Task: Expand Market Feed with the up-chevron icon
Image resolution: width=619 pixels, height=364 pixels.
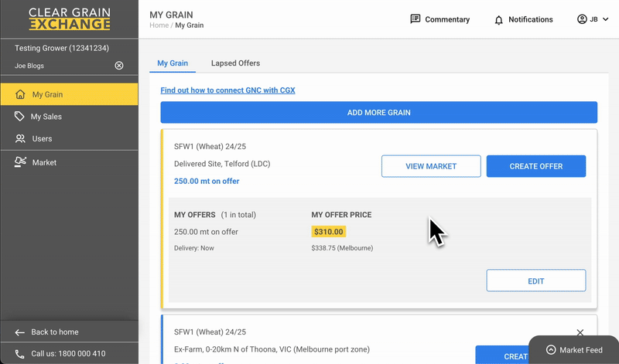Action: [551, 350]
